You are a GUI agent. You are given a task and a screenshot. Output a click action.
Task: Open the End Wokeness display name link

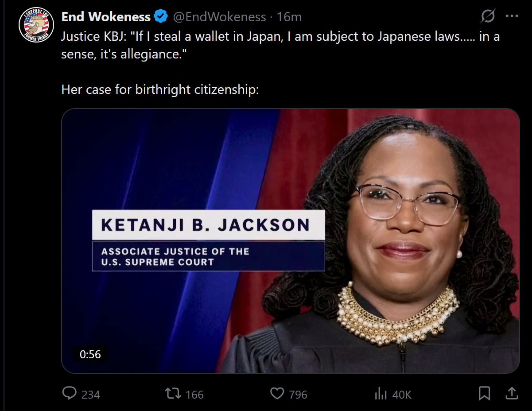coord(106,17)
